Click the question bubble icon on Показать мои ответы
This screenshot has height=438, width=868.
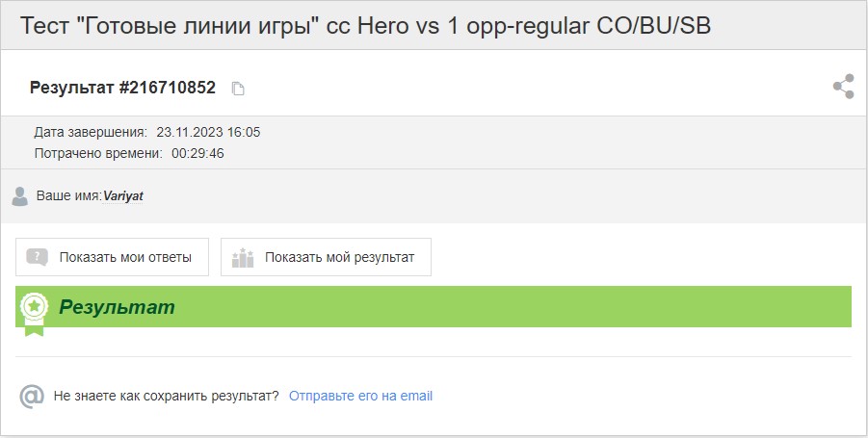(x=37, y=257)
